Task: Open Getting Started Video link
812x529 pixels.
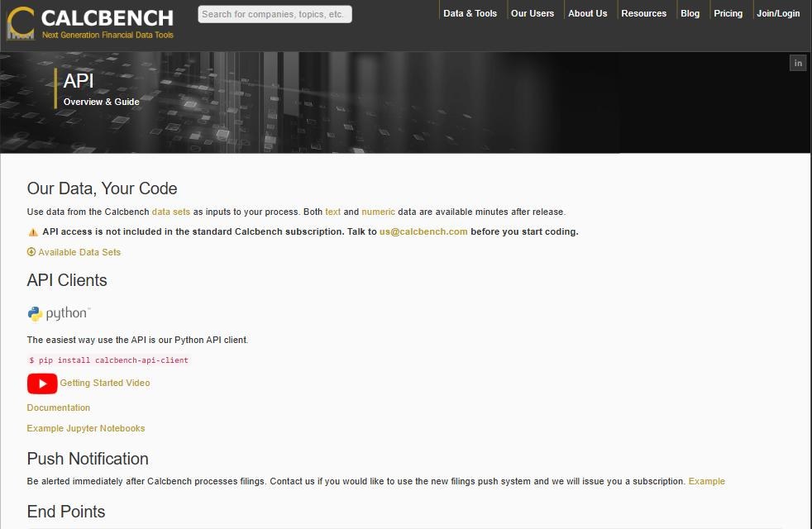Action: tap(105, 383)
